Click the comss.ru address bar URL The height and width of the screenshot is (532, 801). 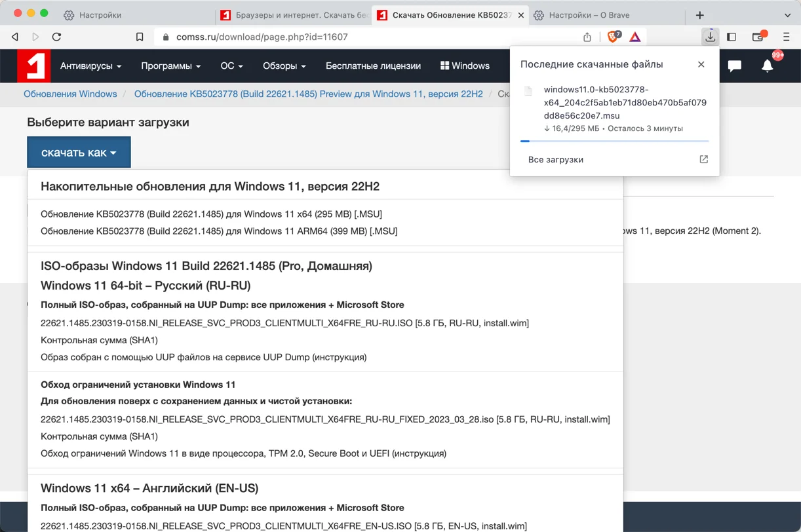point(262,37)
